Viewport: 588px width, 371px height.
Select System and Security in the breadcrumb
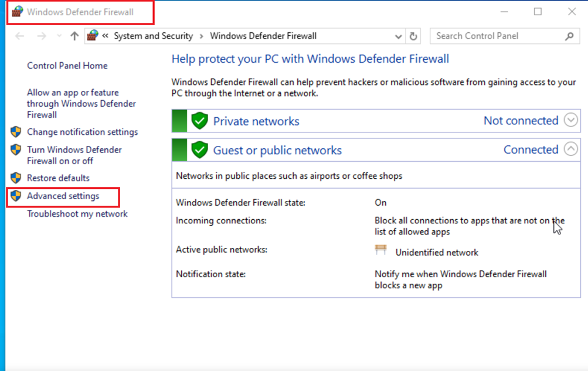click(x=153, y=36)
